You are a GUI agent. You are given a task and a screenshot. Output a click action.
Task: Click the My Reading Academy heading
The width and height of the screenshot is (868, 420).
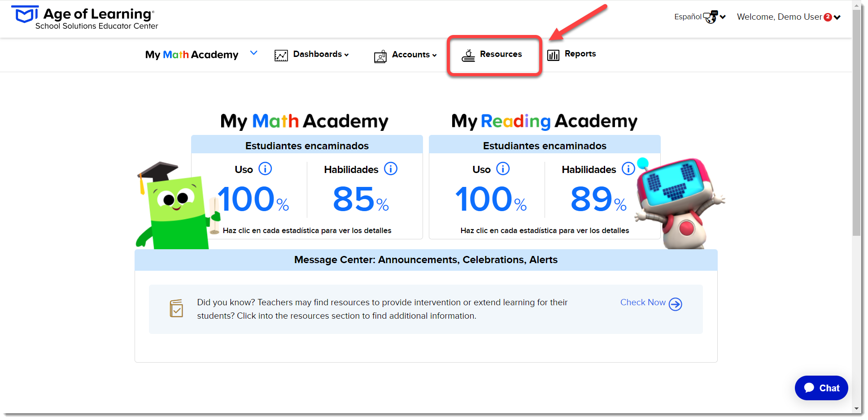[x=544, y=121]
